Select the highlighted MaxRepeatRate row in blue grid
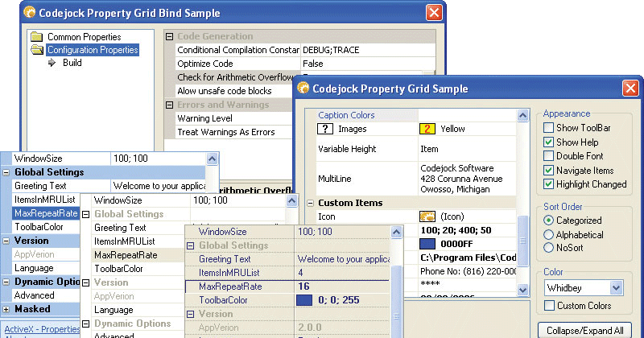644x338 pixels. pos(46,213)
